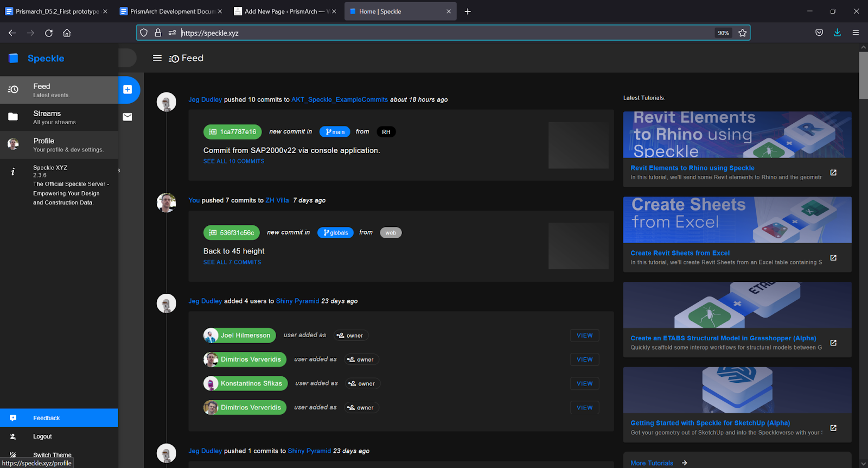Switch to the Prismarch_D5.2_First prototype tab
The width and height of the screenshot is (868, 468).
click(x=56, y=11)
